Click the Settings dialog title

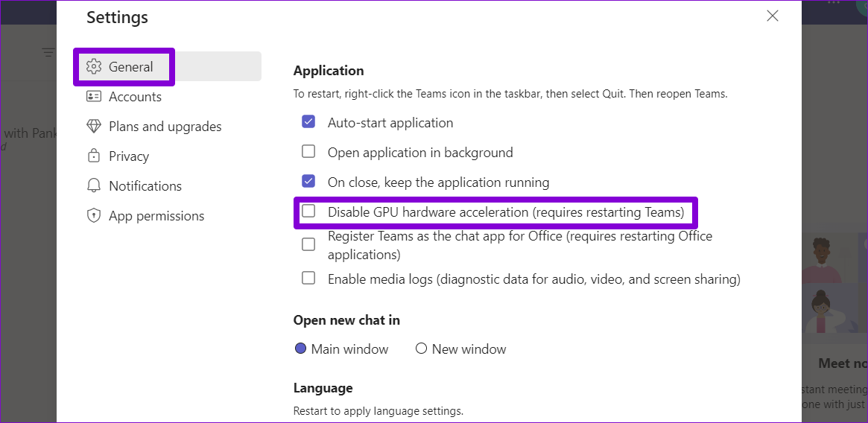coord(118,17)
